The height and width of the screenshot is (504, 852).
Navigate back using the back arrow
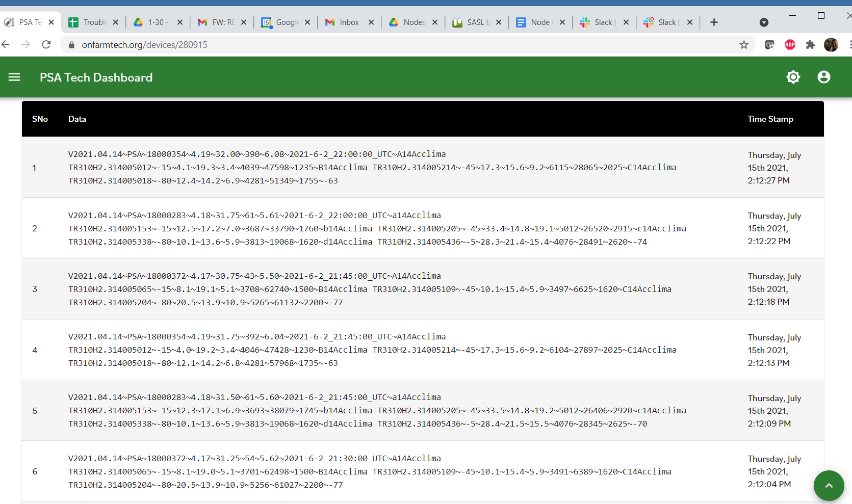pos(6,44)
